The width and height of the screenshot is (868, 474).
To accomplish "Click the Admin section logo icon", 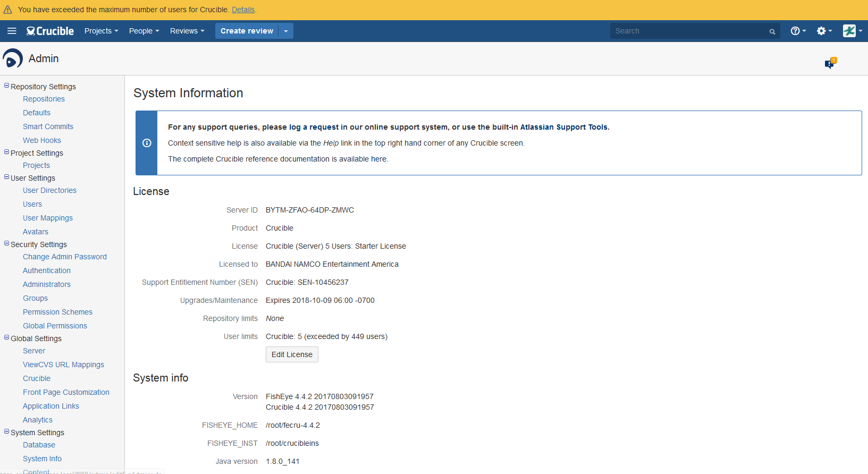I will [13, 58].
